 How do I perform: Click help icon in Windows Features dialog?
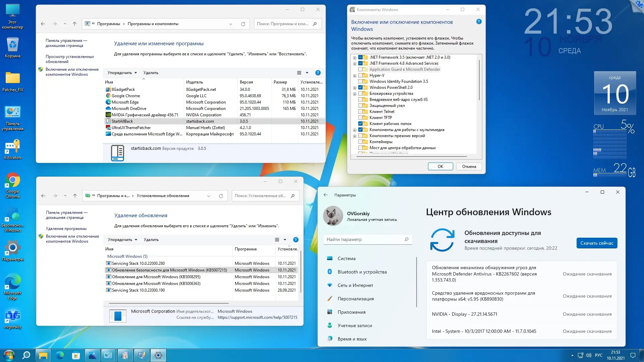click(x=479, y=22)
